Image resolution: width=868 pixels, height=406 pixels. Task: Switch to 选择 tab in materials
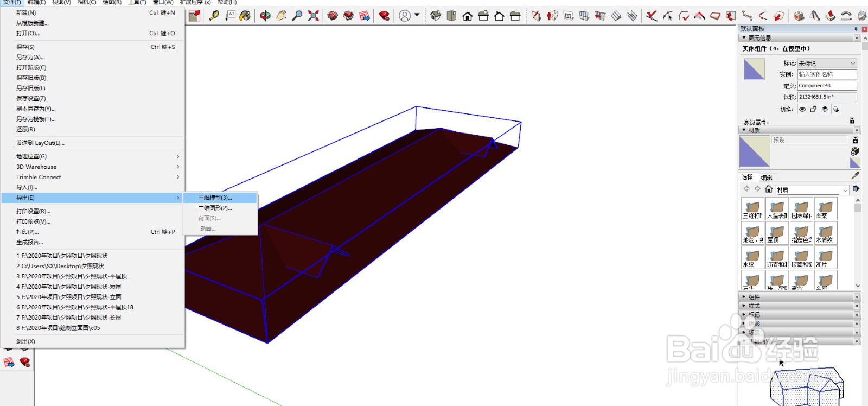pyautogui.click(x=747, y=177)
